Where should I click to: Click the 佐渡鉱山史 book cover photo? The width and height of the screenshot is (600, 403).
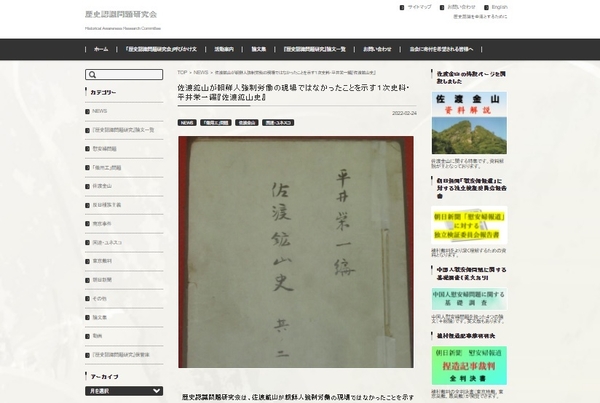click(x=296, y=252)
